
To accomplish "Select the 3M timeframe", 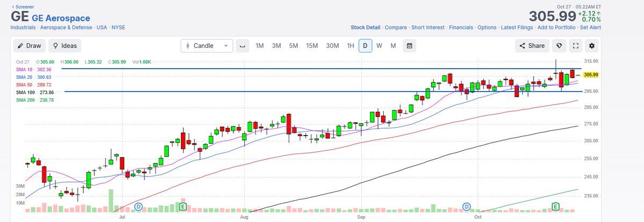I will (x=276, y=46).
